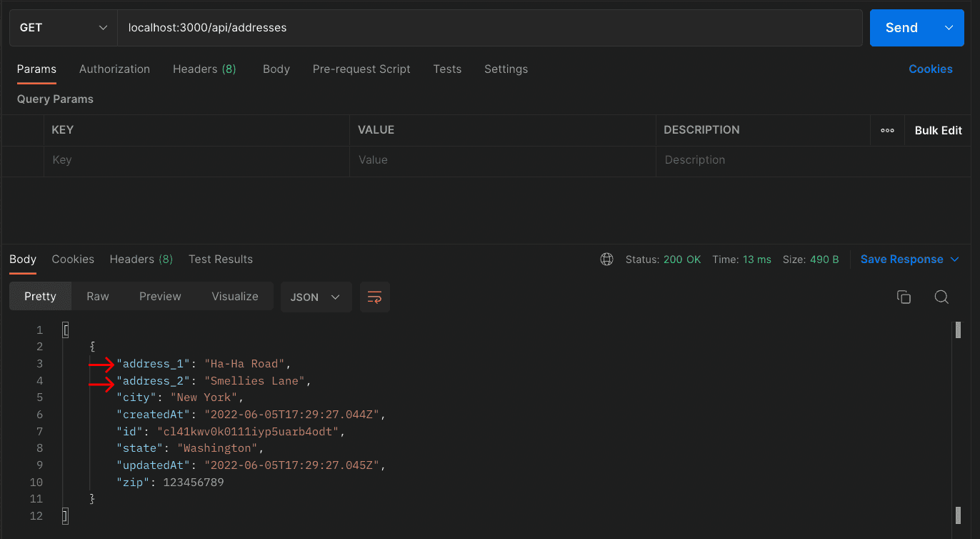
Task: Click the updatedAt timestamp value
Action: [x=291, y=465]
